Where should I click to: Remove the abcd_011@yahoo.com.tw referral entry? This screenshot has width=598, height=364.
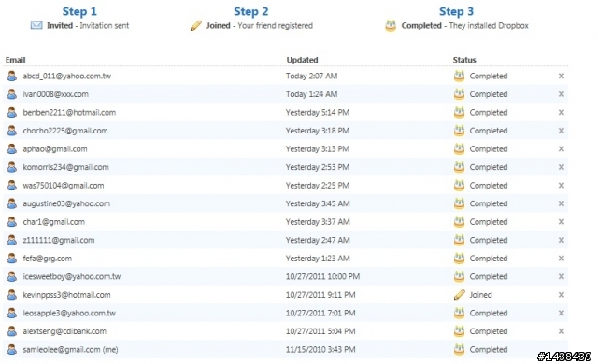(561, 76)
